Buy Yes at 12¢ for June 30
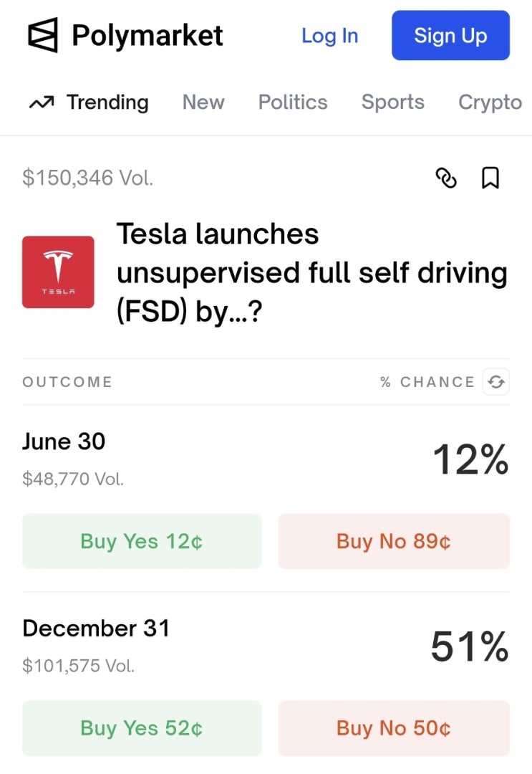 pyautogui.click(x=142, y=541)
